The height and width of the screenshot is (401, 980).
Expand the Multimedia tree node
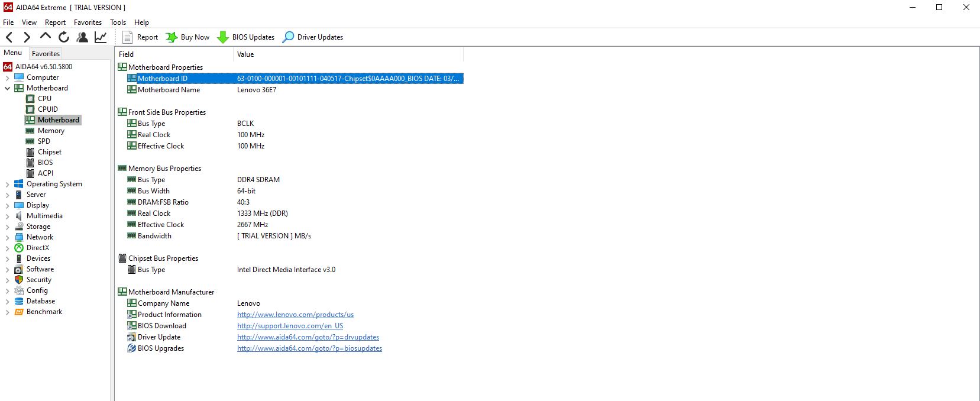pyautogui.click(x=7, y=216)
